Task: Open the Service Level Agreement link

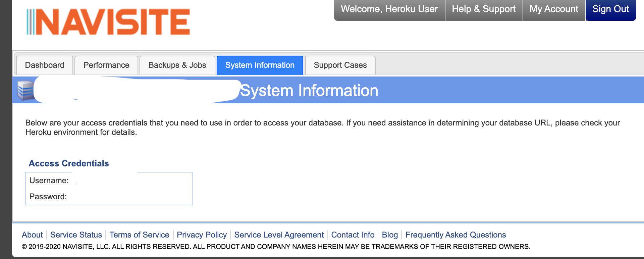Action: 279,235
